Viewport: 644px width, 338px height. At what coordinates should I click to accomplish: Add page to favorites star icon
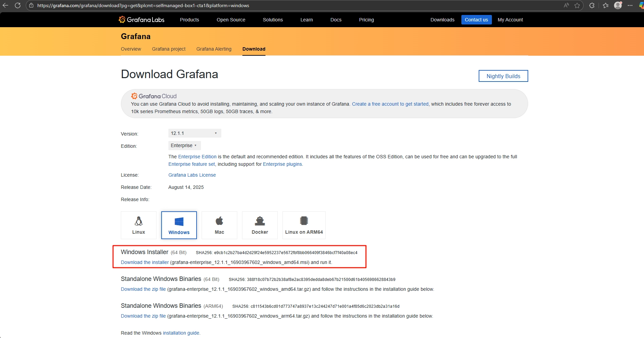pos(577,5)
